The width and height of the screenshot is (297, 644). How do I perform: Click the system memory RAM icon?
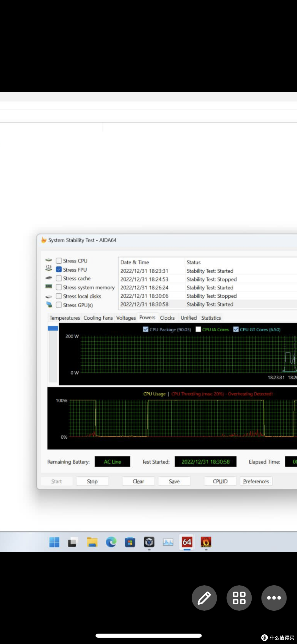pos(49,287)
